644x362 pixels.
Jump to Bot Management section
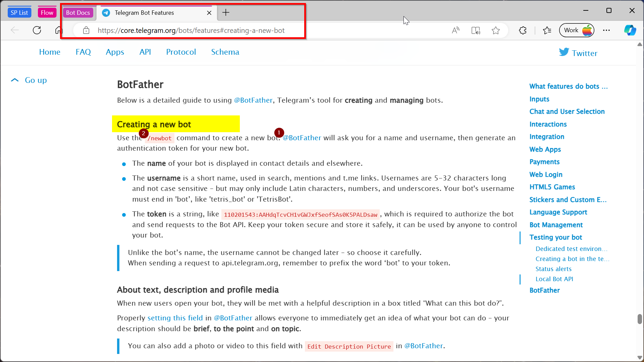556,225
